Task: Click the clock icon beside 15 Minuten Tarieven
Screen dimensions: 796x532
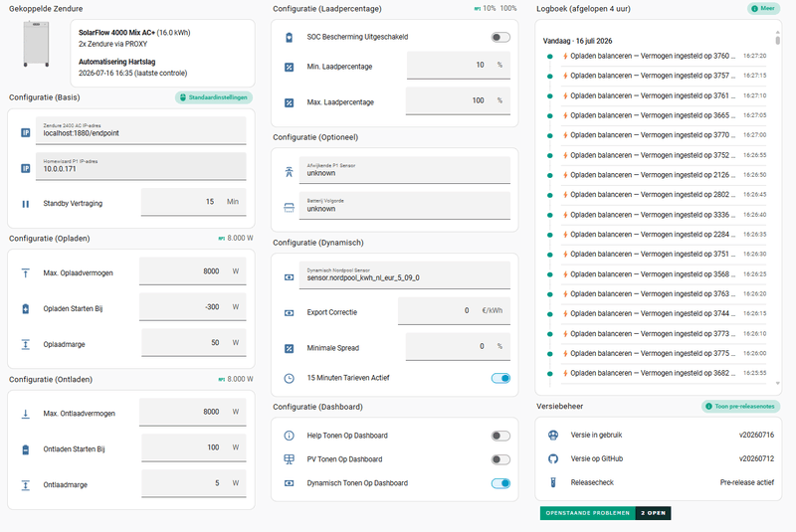Action: point(289,378)
